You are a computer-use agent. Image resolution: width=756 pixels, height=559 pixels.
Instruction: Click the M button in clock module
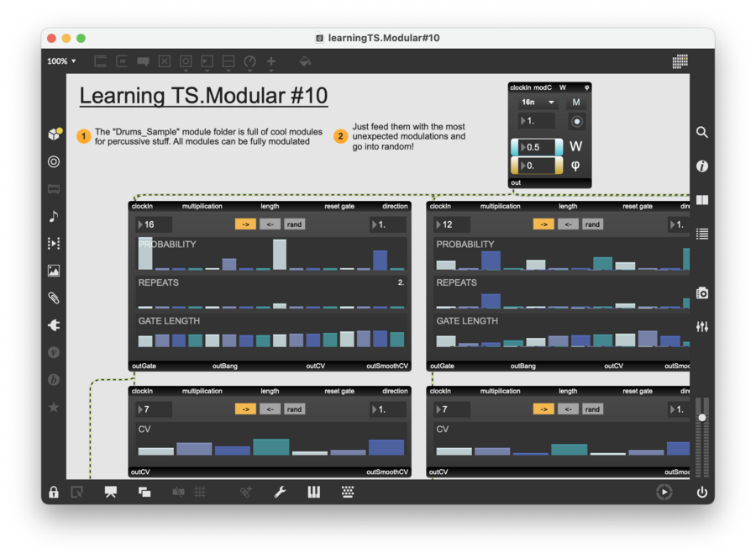(575, 103)
